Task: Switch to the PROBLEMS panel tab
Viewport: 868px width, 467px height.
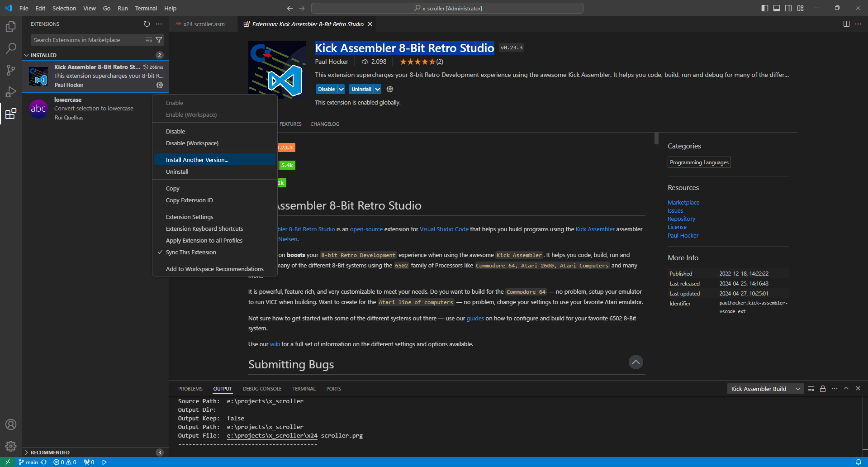Action: pyautogui.click(x=190, y=389)
